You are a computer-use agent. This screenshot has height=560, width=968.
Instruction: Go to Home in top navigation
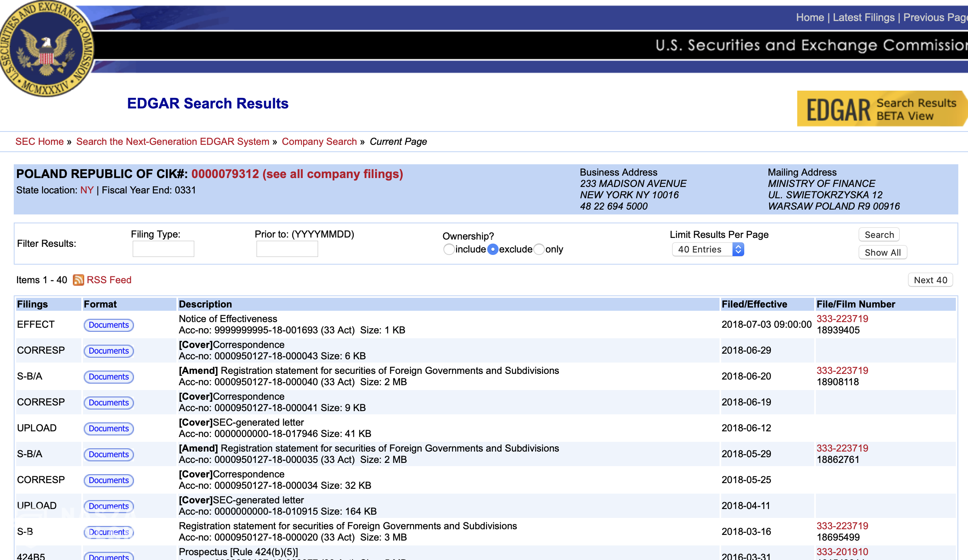[810, 17]
